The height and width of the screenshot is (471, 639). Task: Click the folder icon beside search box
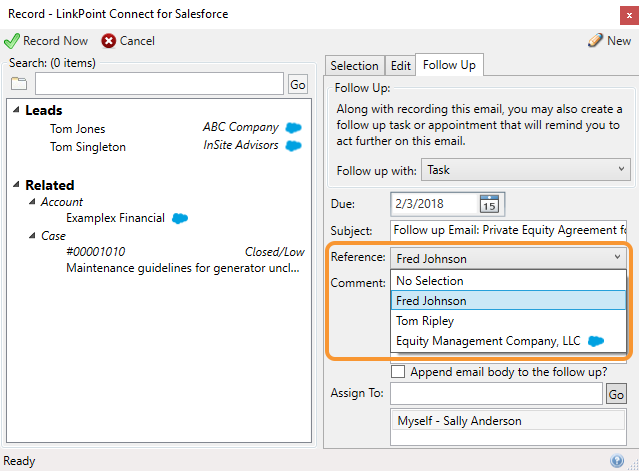[x=19, y=84]
